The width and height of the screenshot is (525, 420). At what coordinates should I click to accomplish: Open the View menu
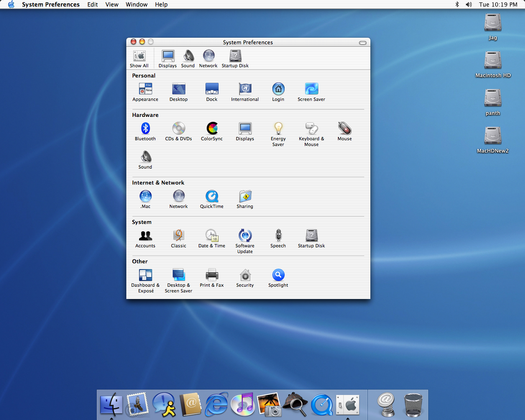(112, 5)
